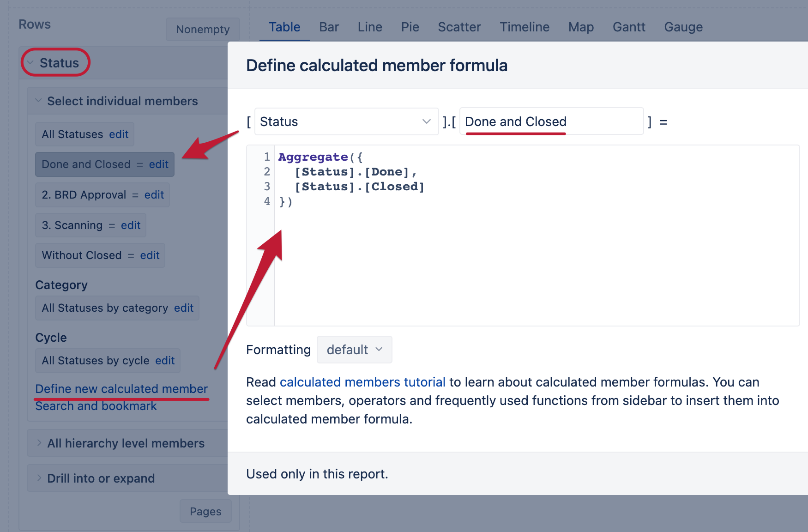The height and width of the screenshot is (532, 808).
Task: Collapse Select individual members section
Action: 38,101
